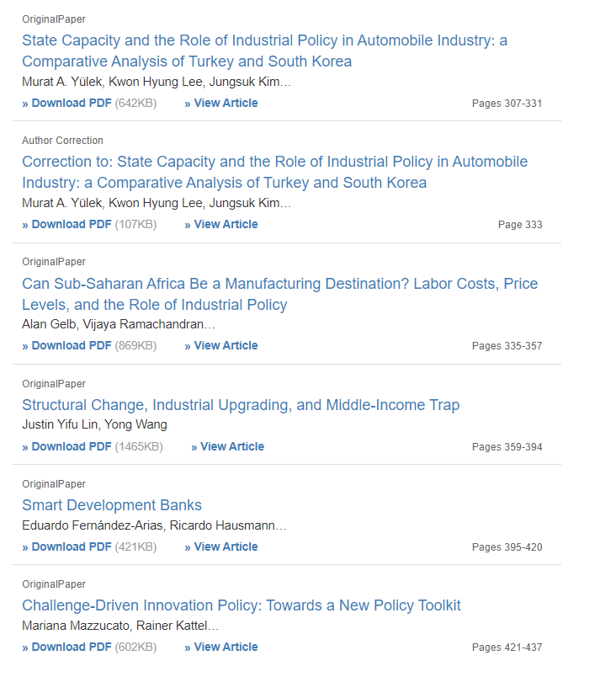The height and width of the screenshot is (677, 616).
Task: Open the Smart Development Banks article
Action: [x=112, y=505]
